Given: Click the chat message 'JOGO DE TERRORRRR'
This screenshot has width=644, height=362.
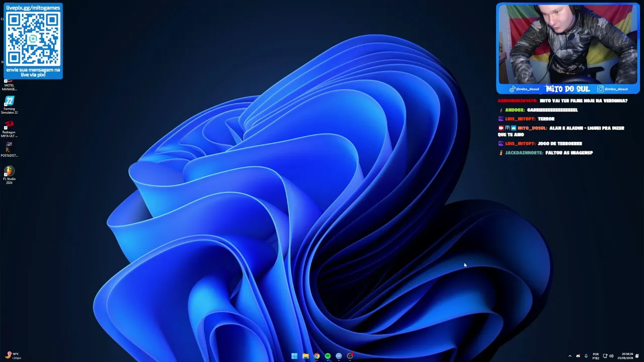Looking at the screenshot, I should (x=559, y=143).
